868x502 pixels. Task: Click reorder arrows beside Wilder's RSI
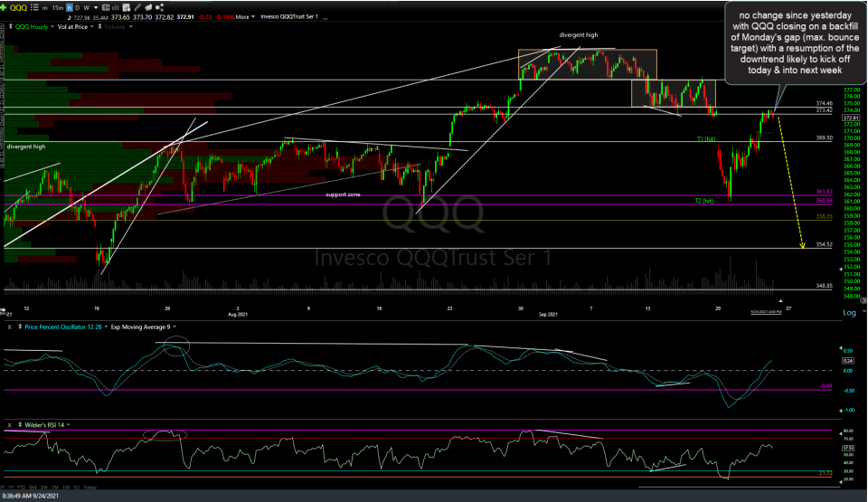pyautogui.click(x=20, y=425)
